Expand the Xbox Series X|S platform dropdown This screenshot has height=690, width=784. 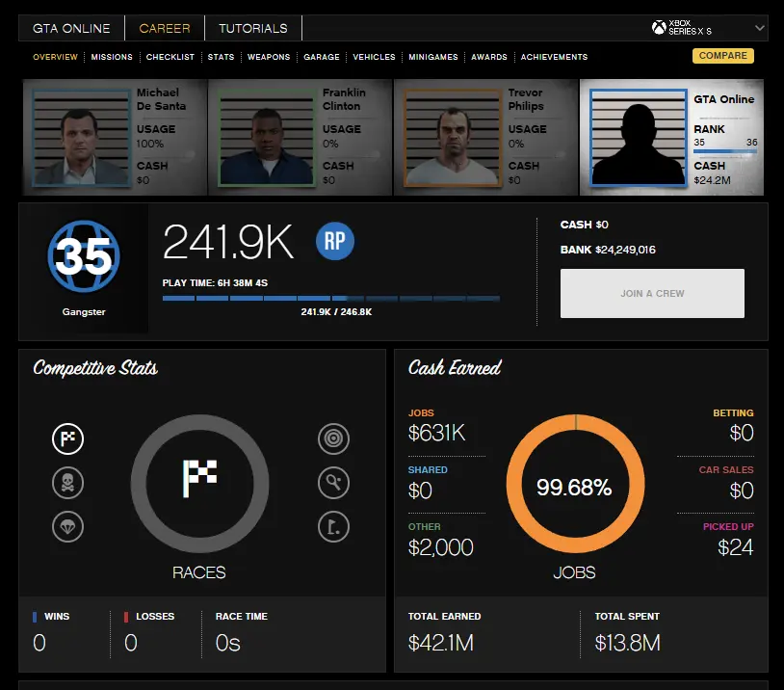pos(707,29)
